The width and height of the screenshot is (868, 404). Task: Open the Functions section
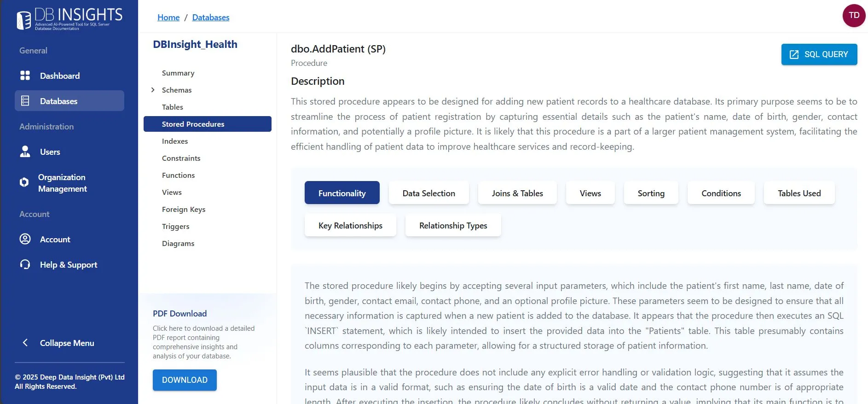[x=179, y=175]
